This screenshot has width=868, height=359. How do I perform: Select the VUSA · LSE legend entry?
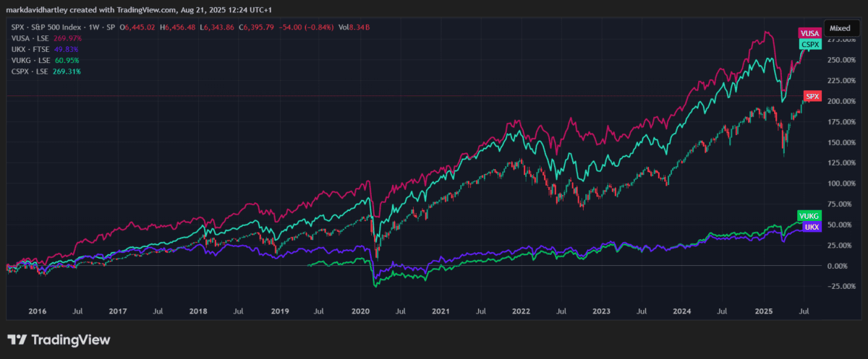29,38
